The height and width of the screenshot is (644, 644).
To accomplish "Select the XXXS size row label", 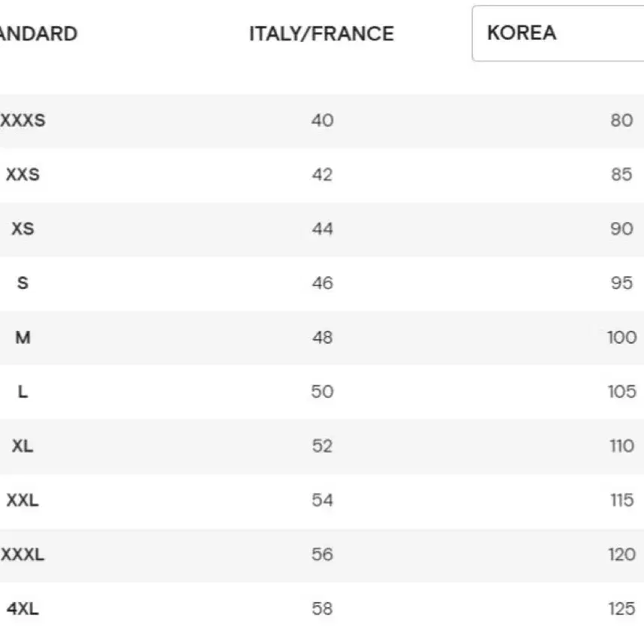I will (x=23, y=120).
